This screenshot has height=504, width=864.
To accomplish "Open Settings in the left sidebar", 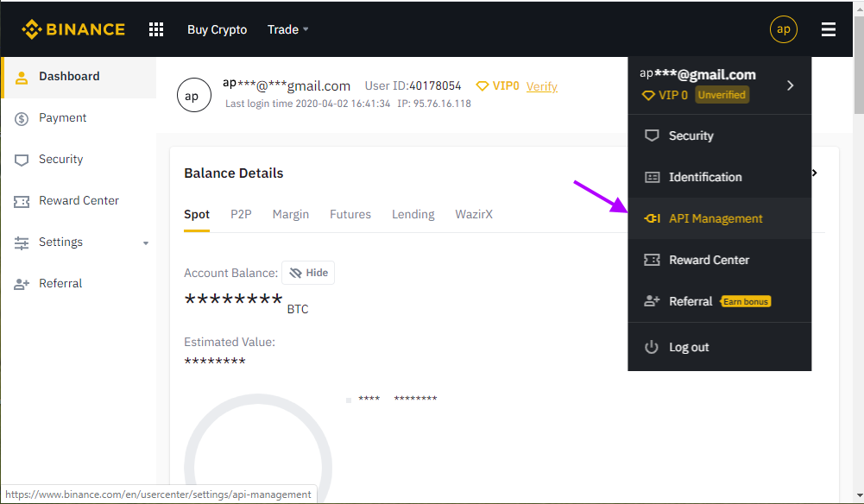I will click(79, 243).
